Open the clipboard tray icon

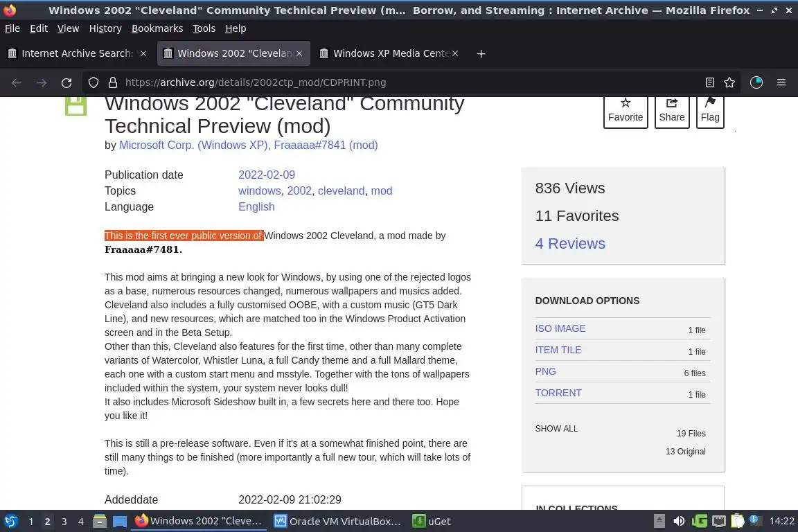738,521
